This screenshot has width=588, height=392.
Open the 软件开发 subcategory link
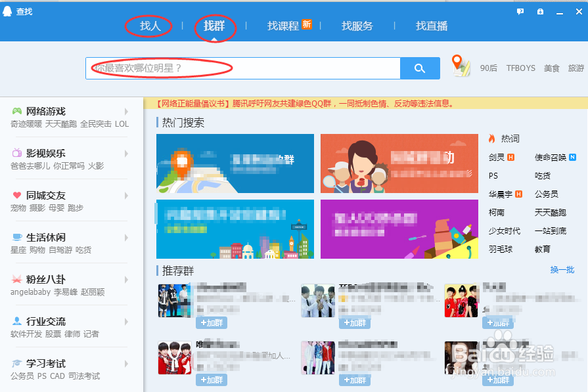tap(26, 334)
